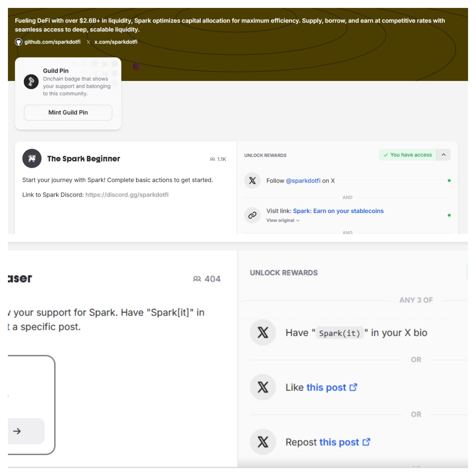The image size is (476, 476).
Task: Click the X icon next to X bio requirement
Action: point(263,332)
